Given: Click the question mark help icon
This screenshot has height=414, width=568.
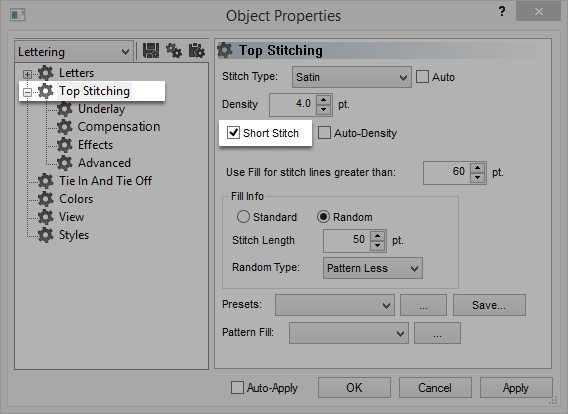Looking at the screenshot, I should pos(502,12).
